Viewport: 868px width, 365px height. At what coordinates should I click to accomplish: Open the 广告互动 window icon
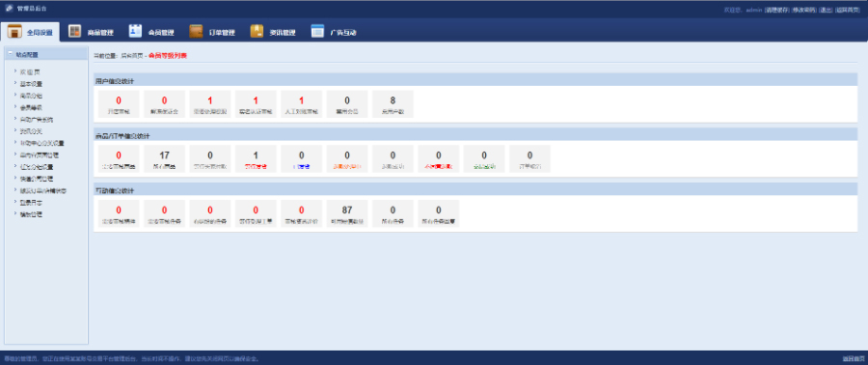pyautogui.click(x=317, y=32)
